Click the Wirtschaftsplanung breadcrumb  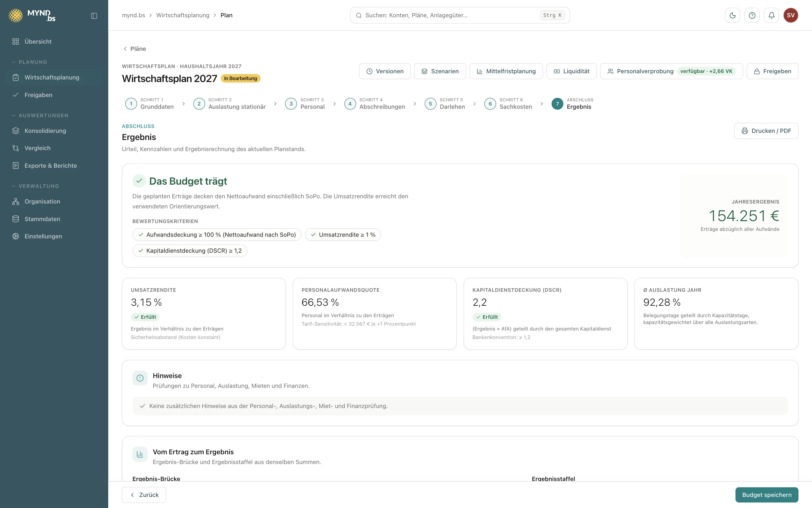pos(183,15)
